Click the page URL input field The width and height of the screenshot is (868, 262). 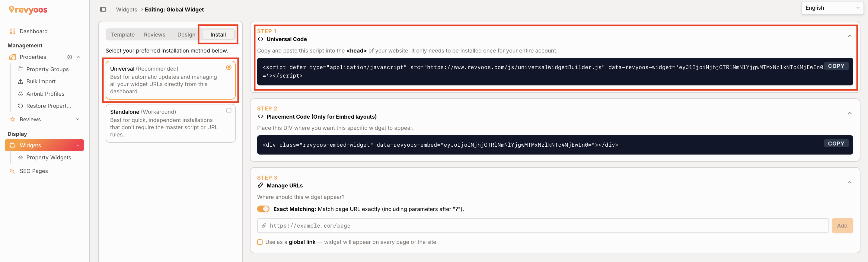tap(543, 225)
